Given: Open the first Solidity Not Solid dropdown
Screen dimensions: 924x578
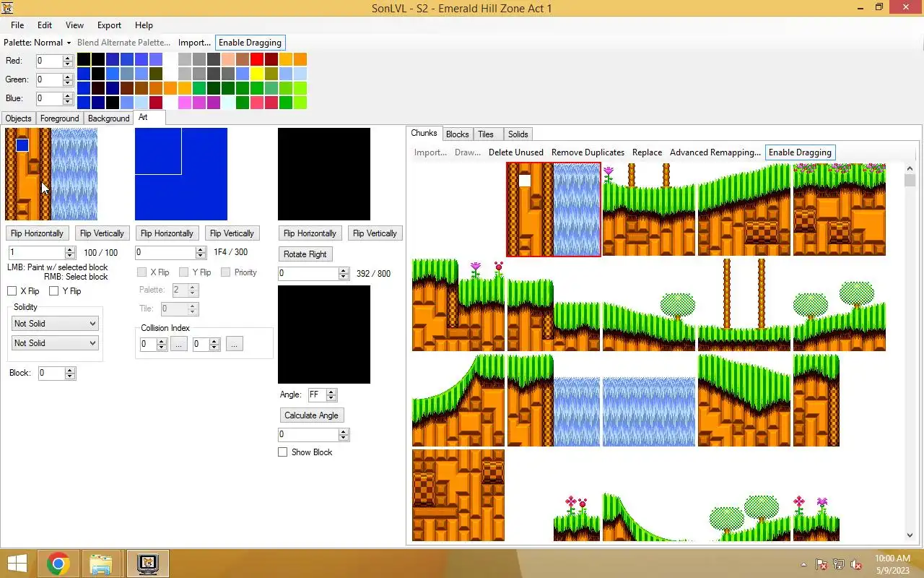Looking at the screenshot, I should click(x=55, y=324).
